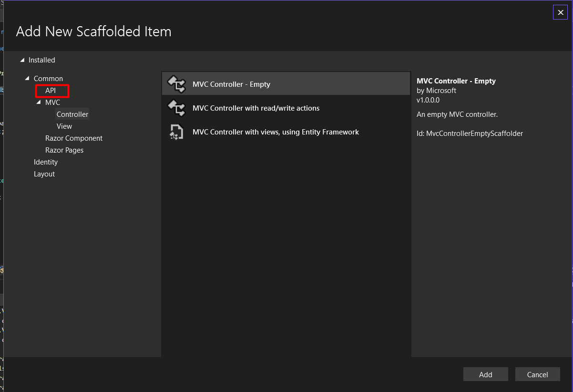Select API in the category tree
Viewport: 573px width, 392px height.
51,91
